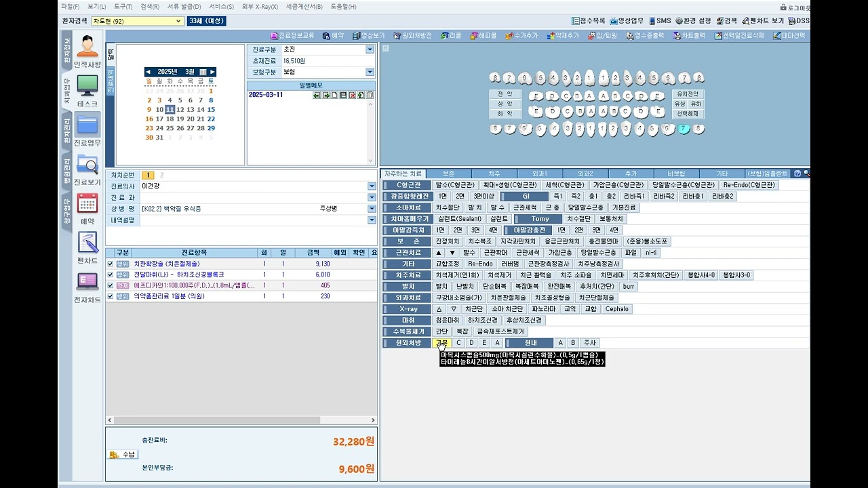The width and height of the screenshot is (868, 488).
Task: Click the 수가추가 toolbar icon
Action: click(521, 35)
